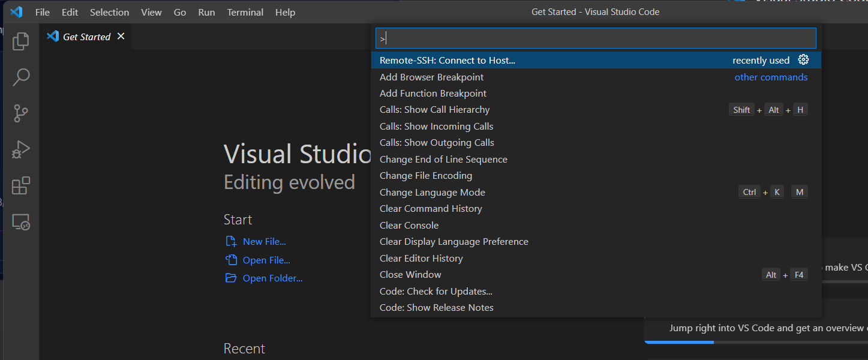Open the Explorer sidebar icon
The image size is (868, 360).
point(21,41)
